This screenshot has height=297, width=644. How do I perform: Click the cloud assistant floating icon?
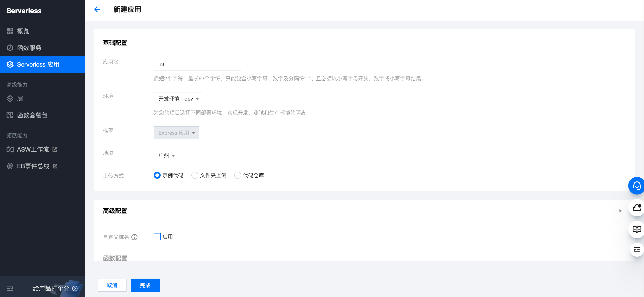coord(637,207)
